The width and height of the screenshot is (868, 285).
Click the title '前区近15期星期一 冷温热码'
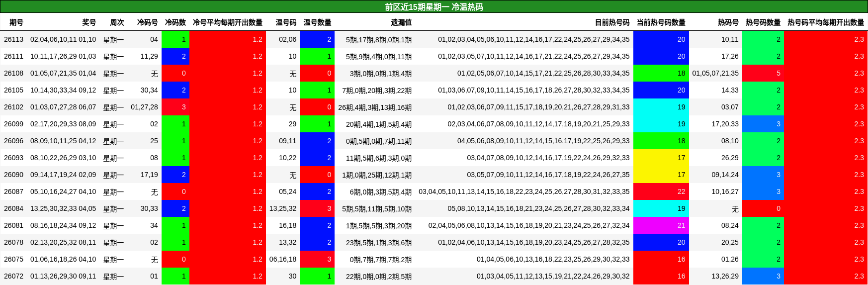434,7
